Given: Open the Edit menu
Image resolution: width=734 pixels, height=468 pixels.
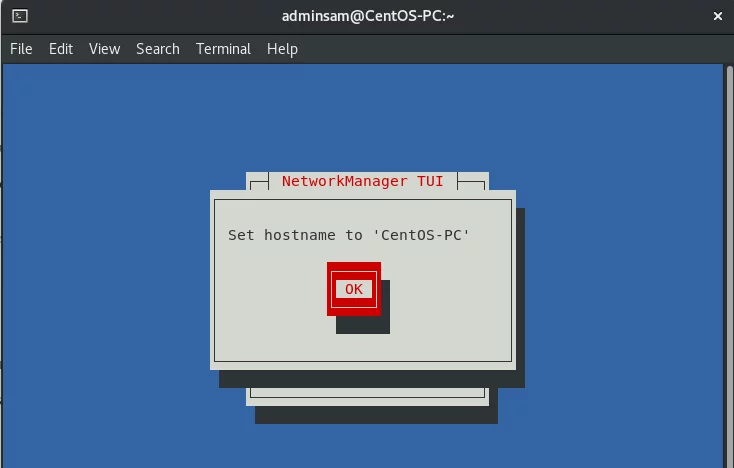Looking at the screenshot, I should click(x=61, y=49).
